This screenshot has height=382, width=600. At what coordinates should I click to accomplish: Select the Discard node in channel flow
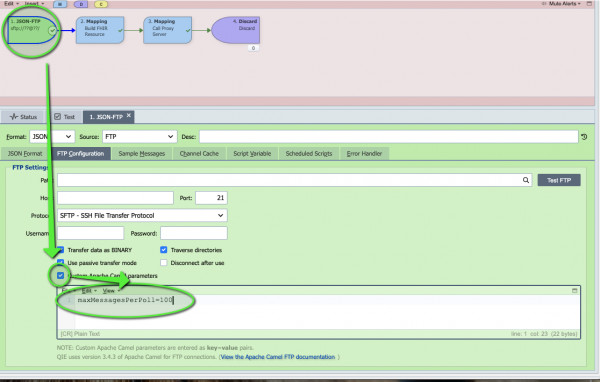(235, 30)
